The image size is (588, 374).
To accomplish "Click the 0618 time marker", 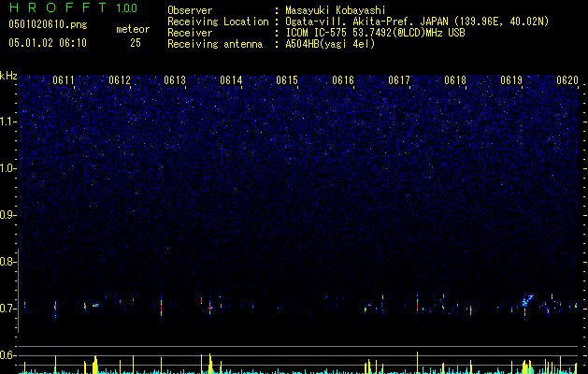I will click(x=455, y=80).
